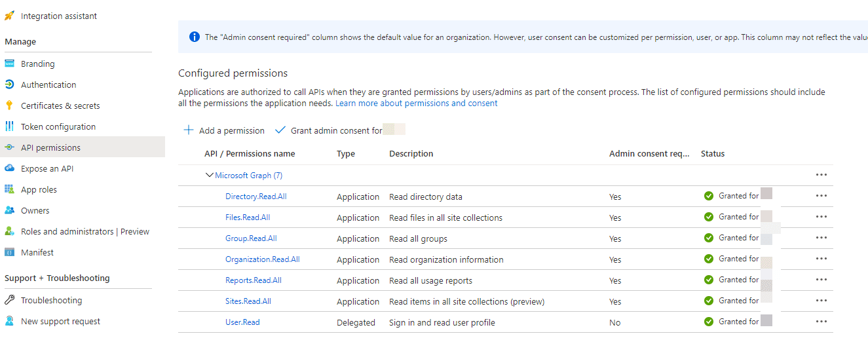
Task: Click the Roles and administrators icon
Action: (x=9, y=231)
